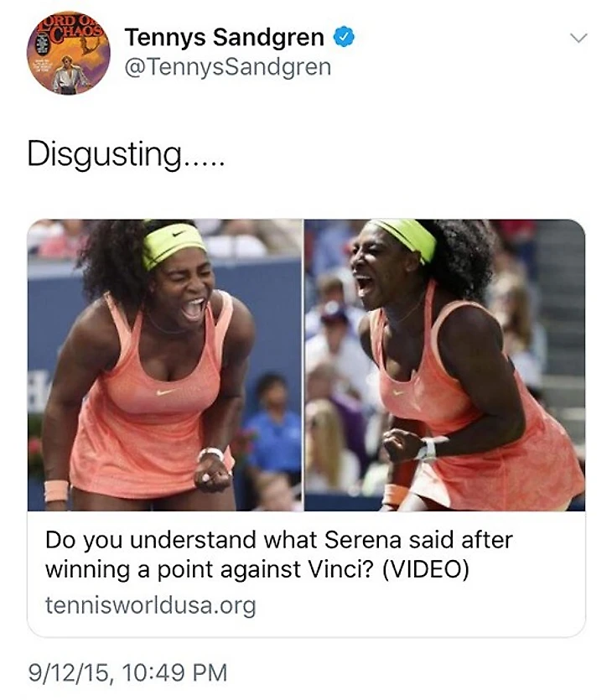The width and height of the screenshot is (612, 700).
Task: Open the right photo in link card
Action: click(x=444, y=365)
